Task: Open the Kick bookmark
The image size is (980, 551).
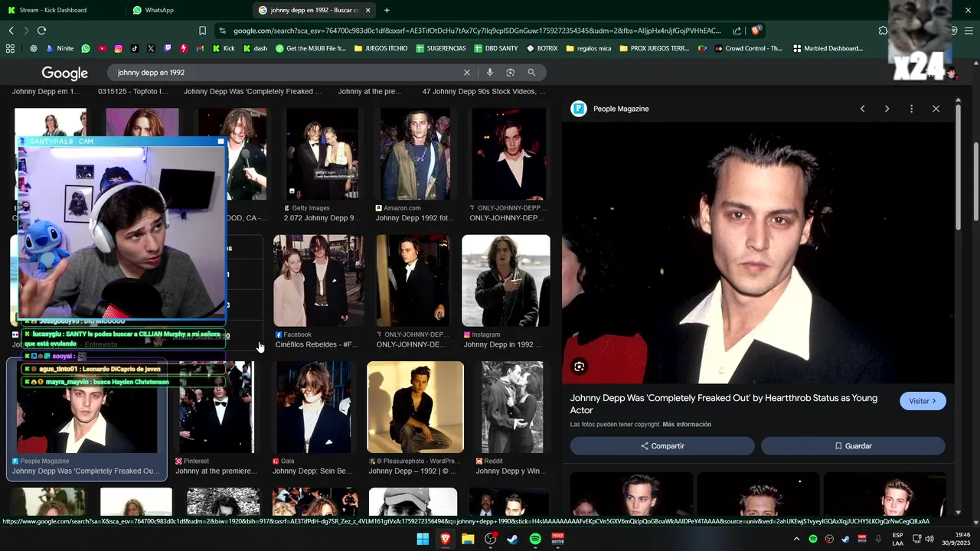Action: [224, 48]
